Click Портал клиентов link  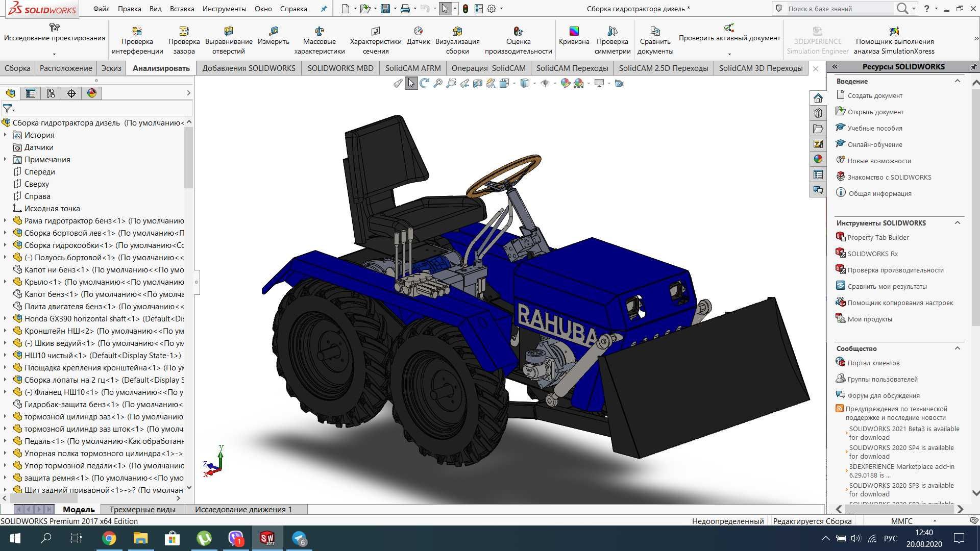click(873, 363)
